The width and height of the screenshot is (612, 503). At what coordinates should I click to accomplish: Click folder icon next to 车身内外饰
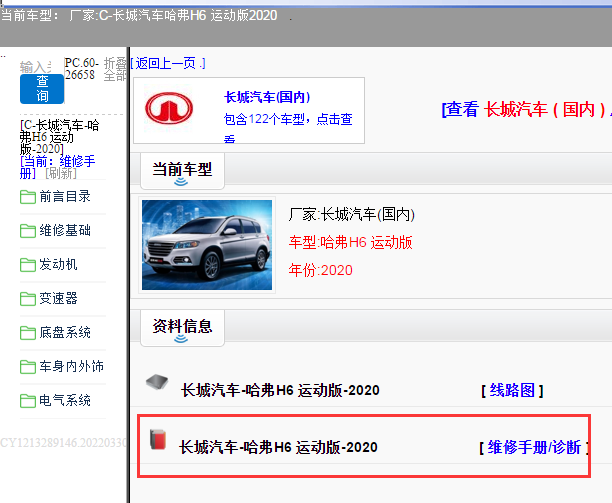[x=28, y=366]
